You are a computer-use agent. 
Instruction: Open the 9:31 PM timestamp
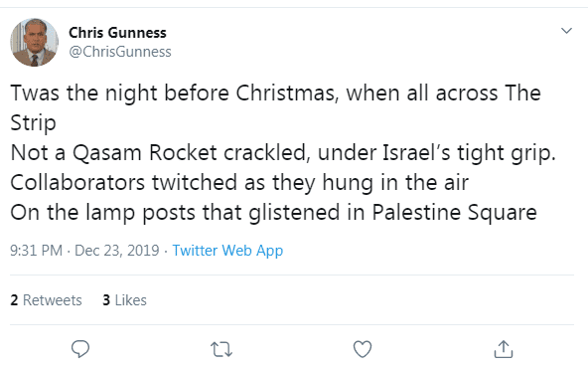click(37, 251)
